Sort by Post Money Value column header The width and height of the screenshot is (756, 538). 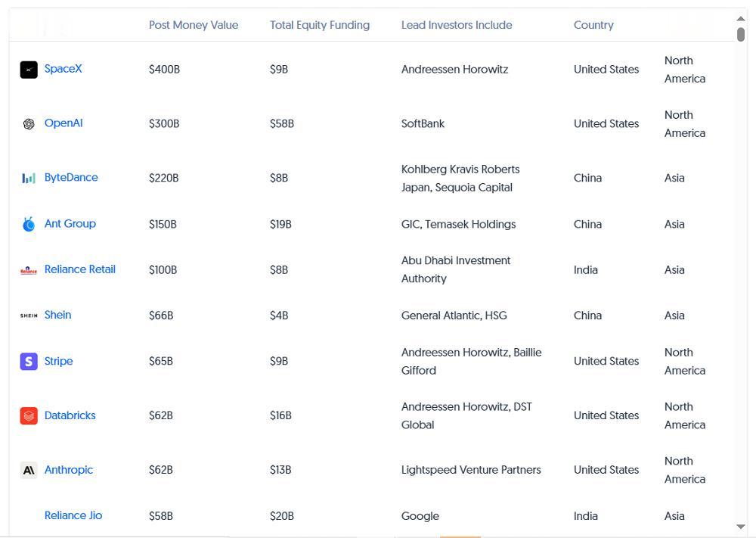click(194, 25)
